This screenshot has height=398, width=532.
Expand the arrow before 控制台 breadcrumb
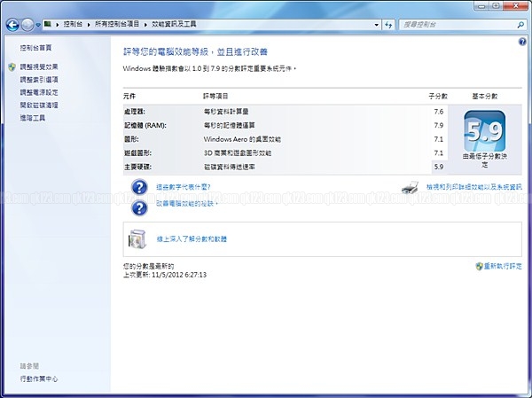(x=58, y=25)
